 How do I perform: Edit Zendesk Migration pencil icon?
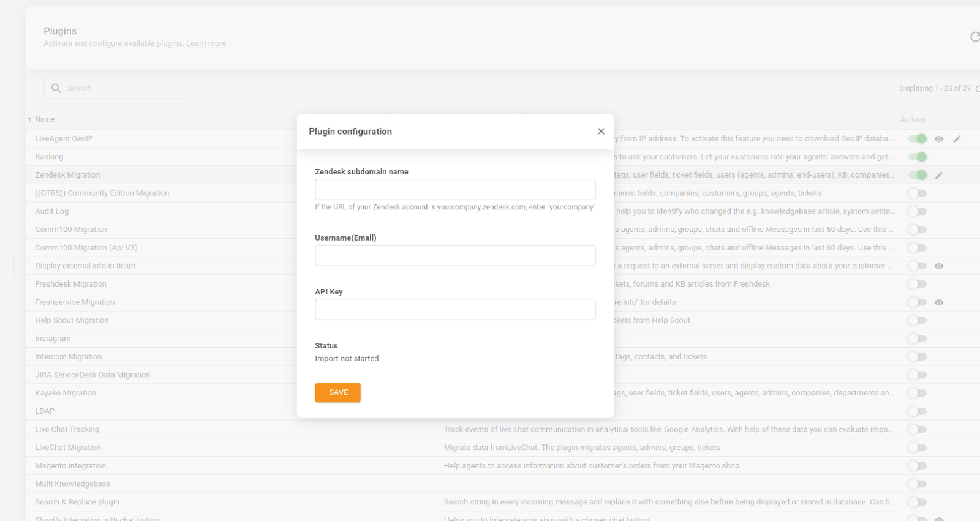point(939,175)
